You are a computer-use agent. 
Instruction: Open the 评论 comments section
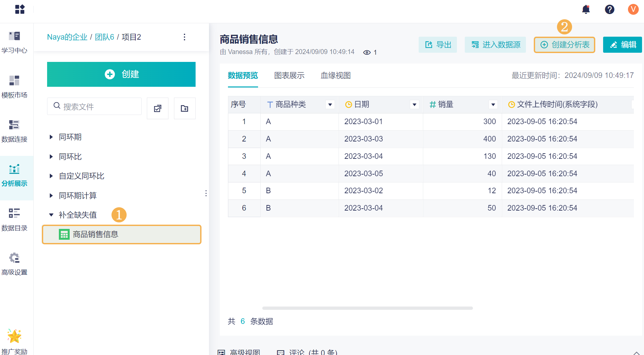click(x=307, y=352)
